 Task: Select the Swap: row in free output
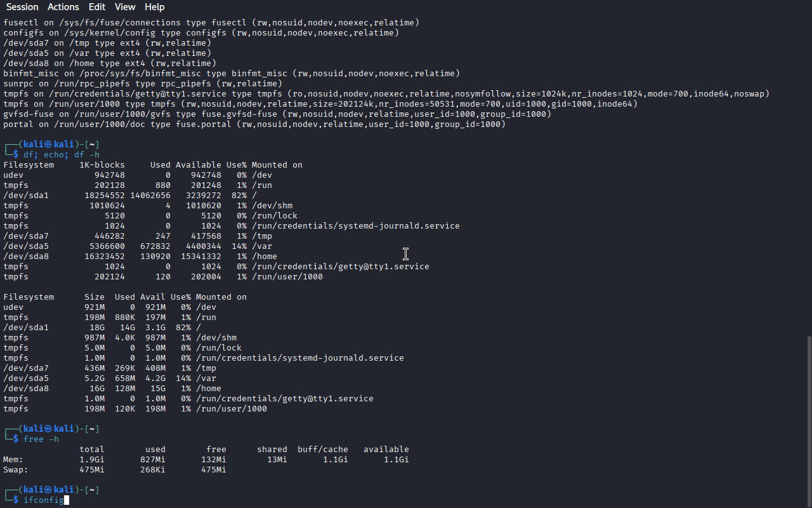(x=115, y=470)
